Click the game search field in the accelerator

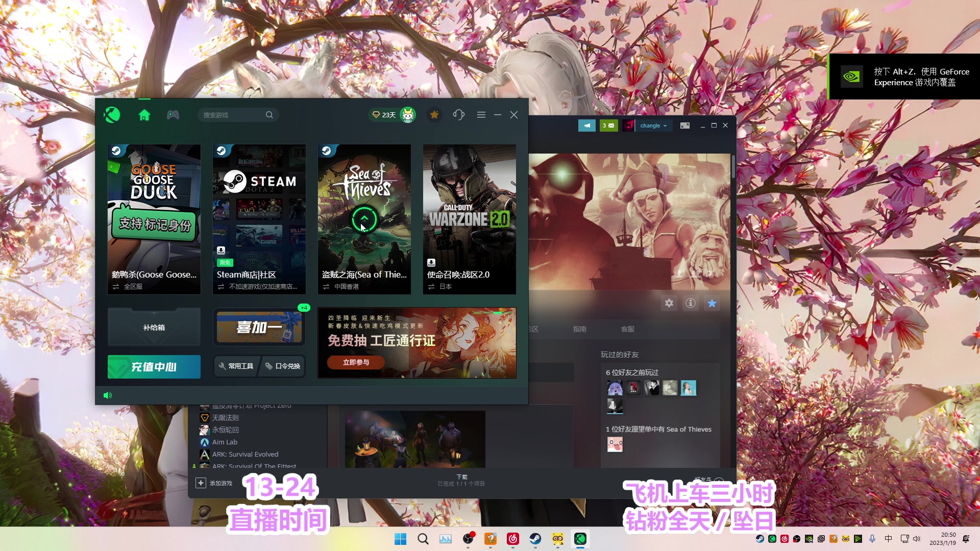tap(238, 115)
